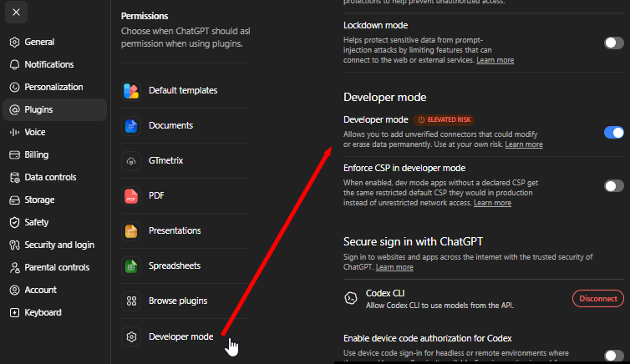630x364 pixels.
Task: Open Learn more link for Enforce CSP
Action: point(492,203)
